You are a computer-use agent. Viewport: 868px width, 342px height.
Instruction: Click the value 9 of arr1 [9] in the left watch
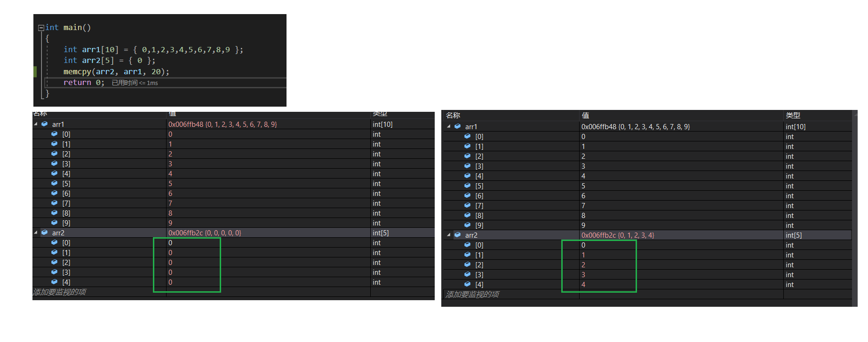170,223
